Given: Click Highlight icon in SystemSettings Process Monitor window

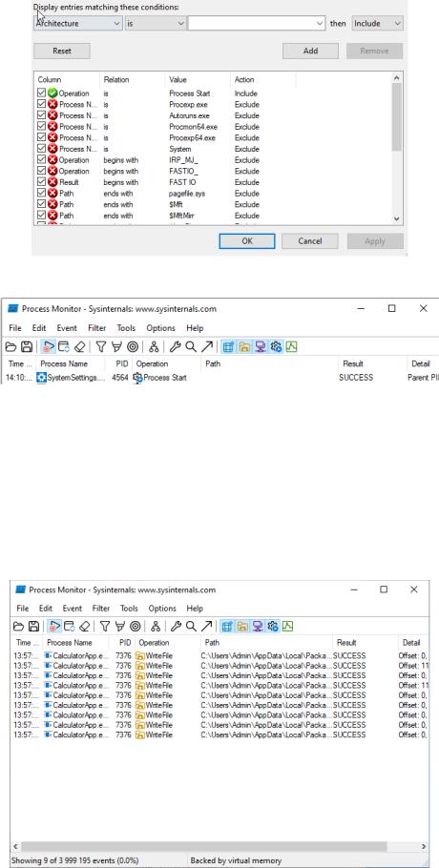Looking at the screenshot, I should point(116,347).
